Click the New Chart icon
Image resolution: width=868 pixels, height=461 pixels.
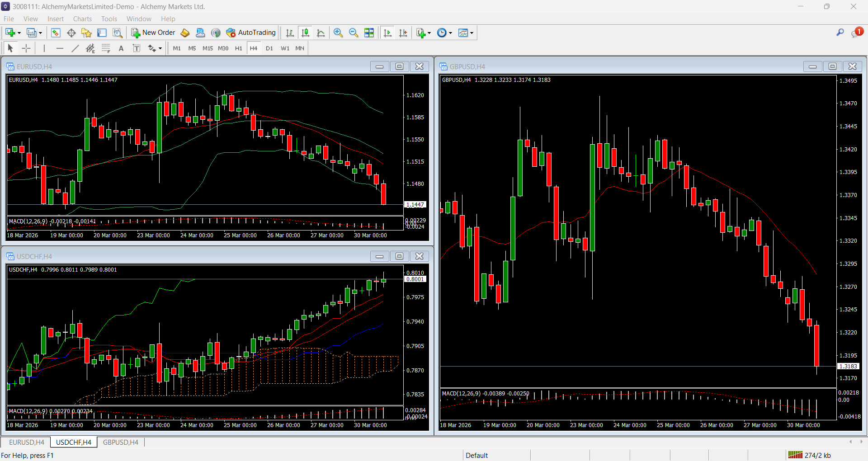(10, 33)
